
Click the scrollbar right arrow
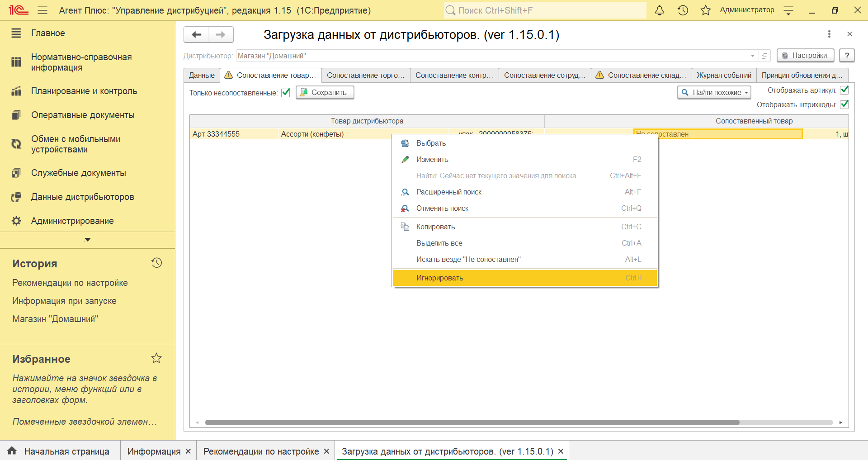click(x=840, y=422)
